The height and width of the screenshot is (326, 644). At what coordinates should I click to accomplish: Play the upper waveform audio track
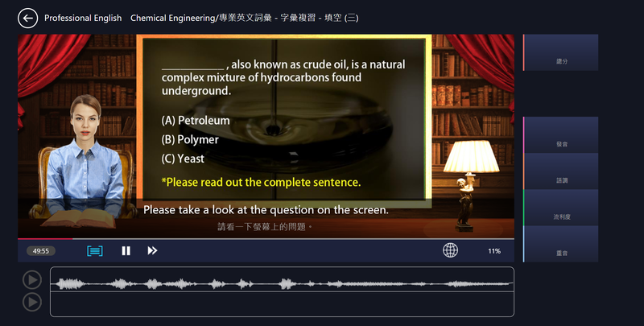[x=31, y=279]
